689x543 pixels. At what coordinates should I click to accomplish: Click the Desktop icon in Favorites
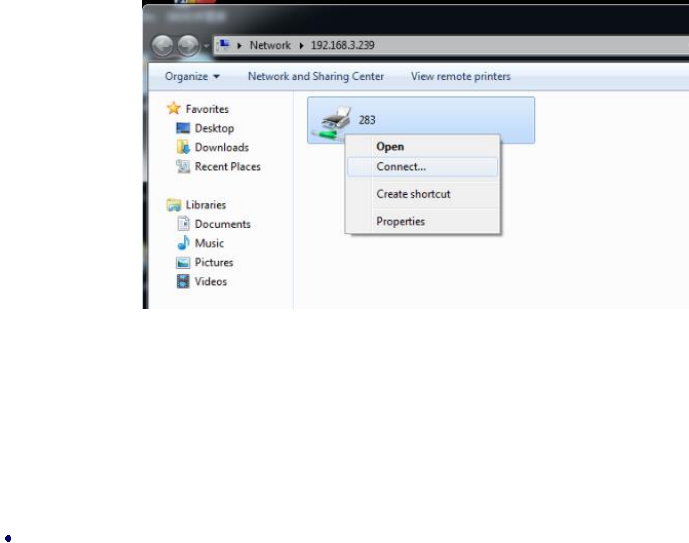point(183,128)
